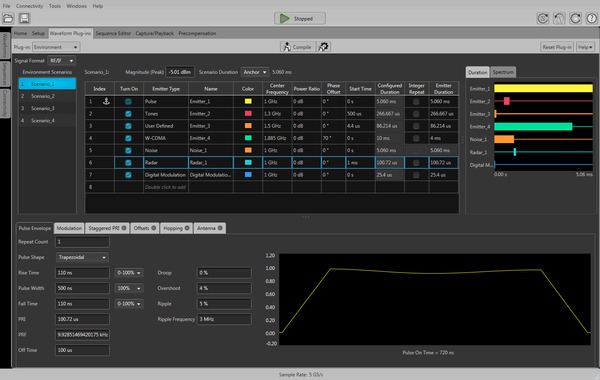Open the File menu

(x=7, y=6)
